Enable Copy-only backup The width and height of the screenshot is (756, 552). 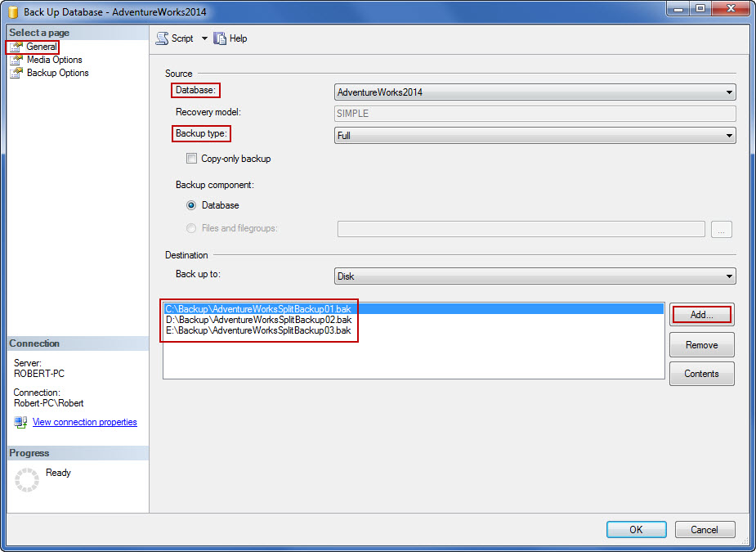(x=191, y=158)
